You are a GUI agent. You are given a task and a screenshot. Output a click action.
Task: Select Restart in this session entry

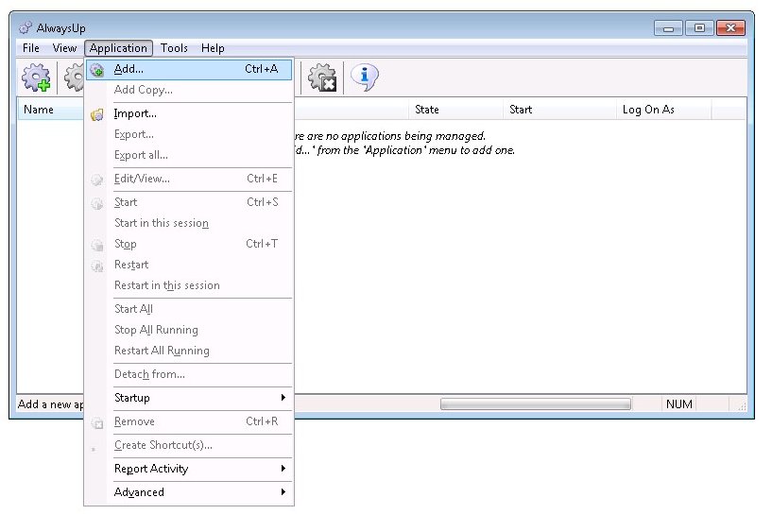click(189, 285)
